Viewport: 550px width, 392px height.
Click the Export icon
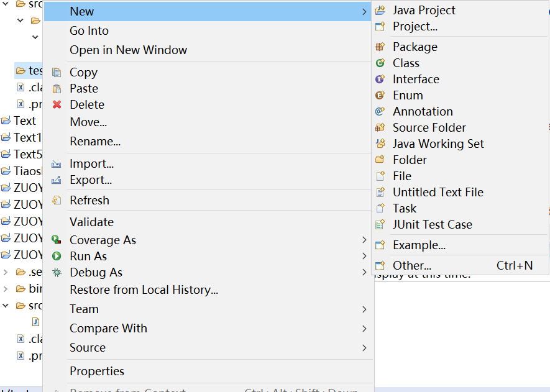(57, 180)
